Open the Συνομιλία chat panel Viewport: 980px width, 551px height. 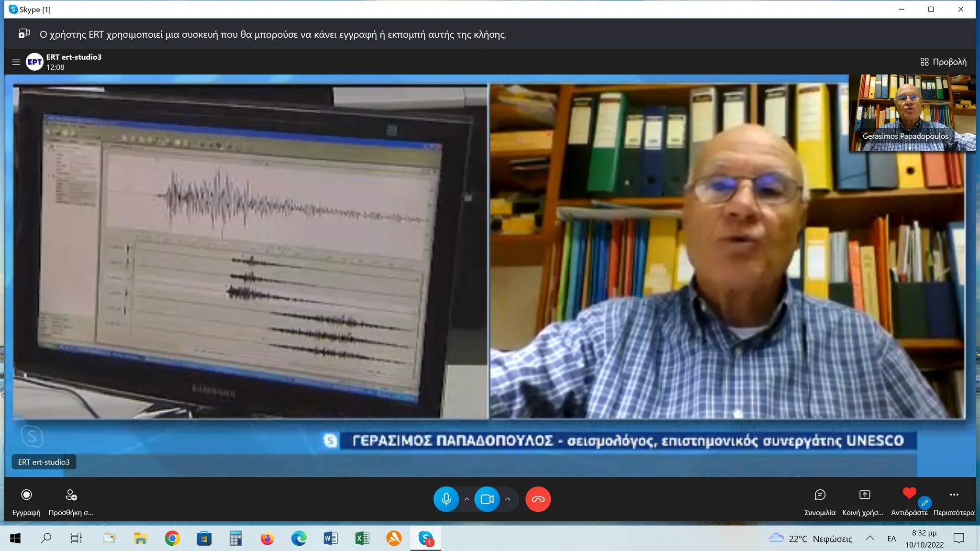820,495
